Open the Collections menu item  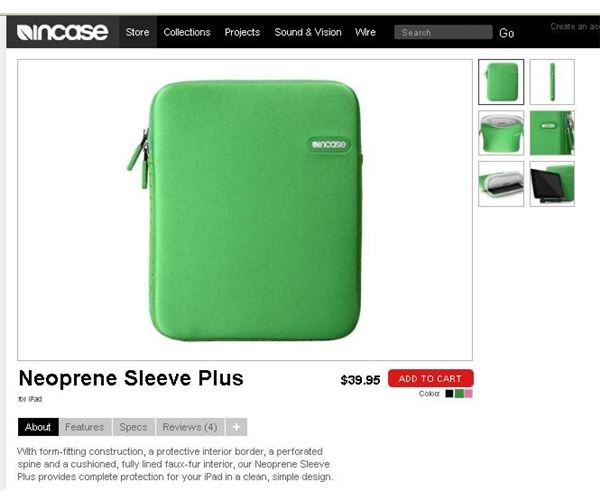click(187, 32)
